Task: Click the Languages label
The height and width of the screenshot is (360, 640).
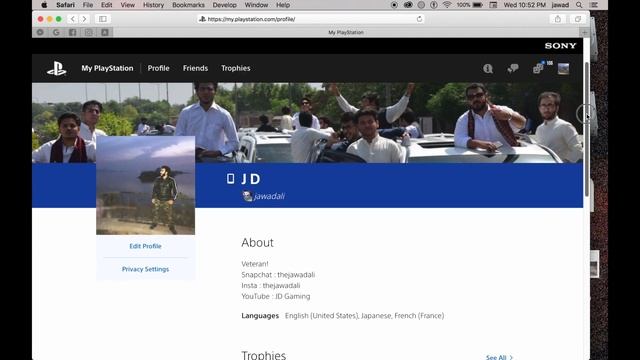Action: click(260, 316)
